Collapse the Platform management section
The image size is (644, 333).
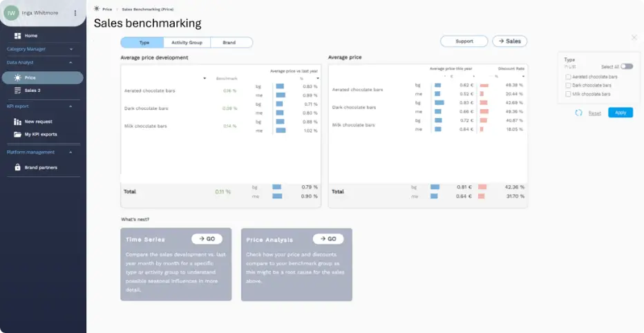(x=70, y=152)
